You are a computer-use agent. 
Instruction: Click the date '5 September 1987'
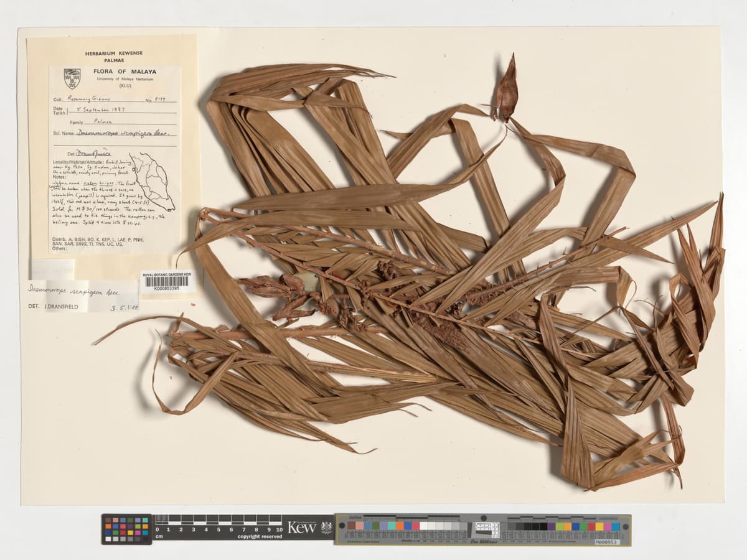[x=100, y=110]
